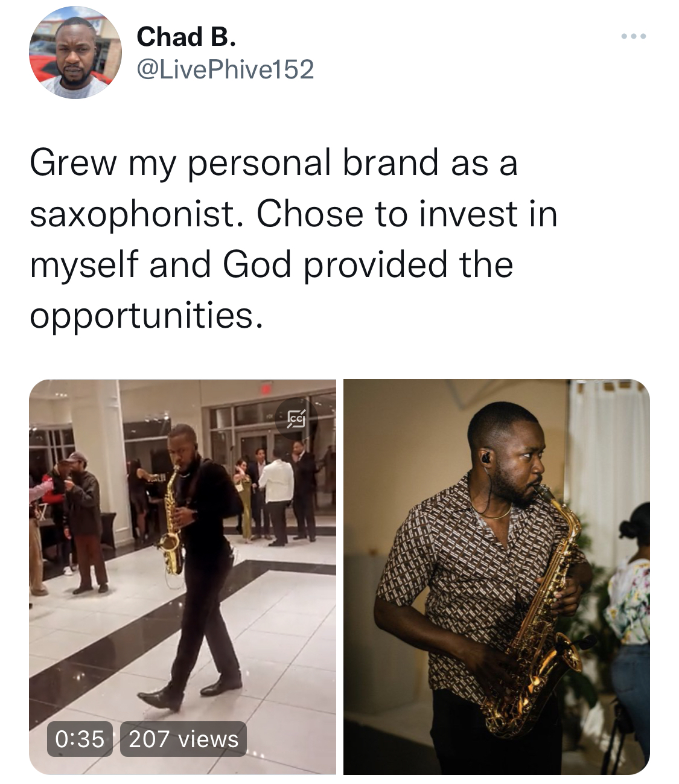The width and height of the screenshot is (679, 784).
Task: Click the line "Grew my personal brand as a"
Action: [273, 164]
